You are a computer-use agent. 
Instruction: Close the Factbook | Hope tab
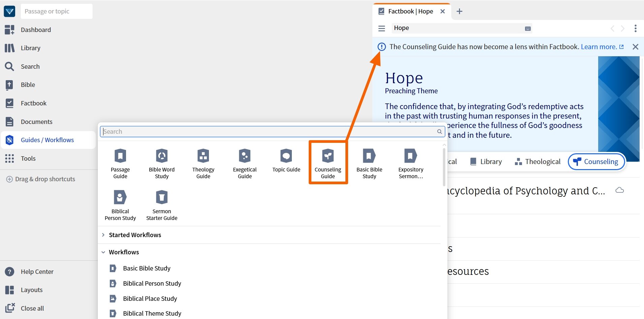(442, 11)
